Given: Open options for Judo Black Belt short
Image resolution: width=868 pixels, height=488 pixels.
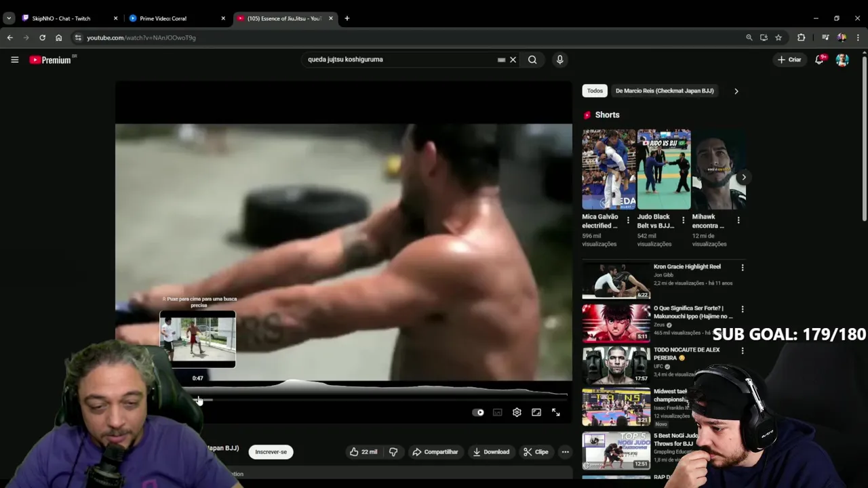Looking at the screenshot, I should 683,220.
